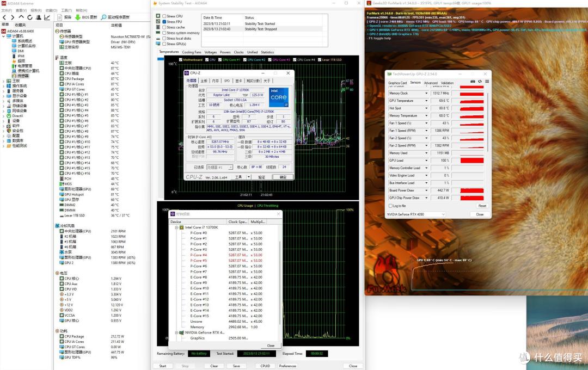Click GPU Load red graph bar in GPU-Z
The image size is (588, 370).
471,161
